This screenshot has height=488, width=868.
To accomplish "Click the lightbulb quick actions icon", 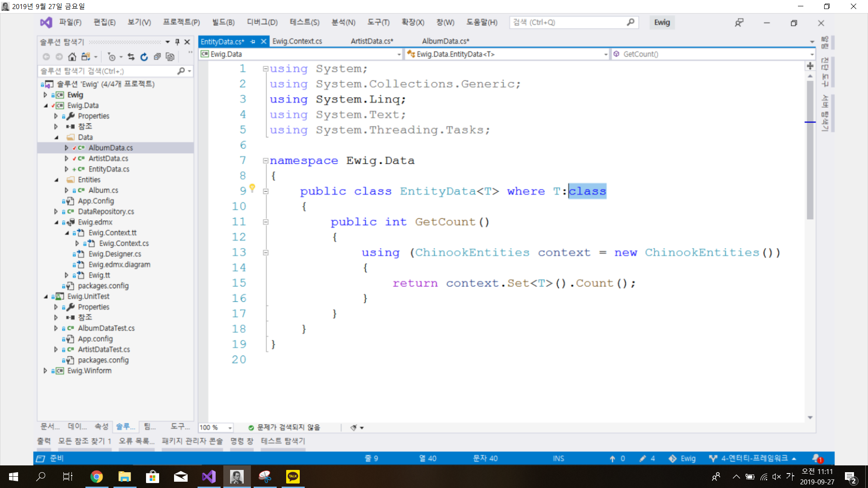I will tap(252, 188).
